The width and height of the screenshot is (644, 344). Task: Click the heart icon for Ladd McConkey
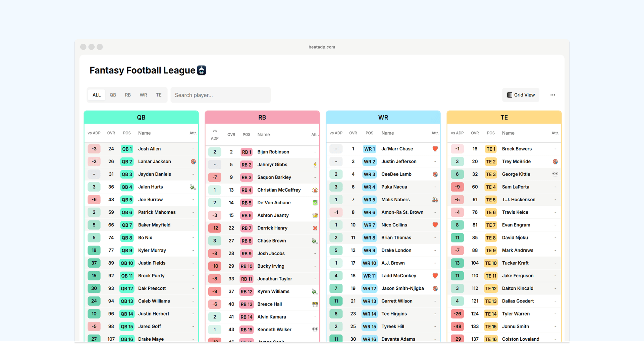(x=435, y=276)
